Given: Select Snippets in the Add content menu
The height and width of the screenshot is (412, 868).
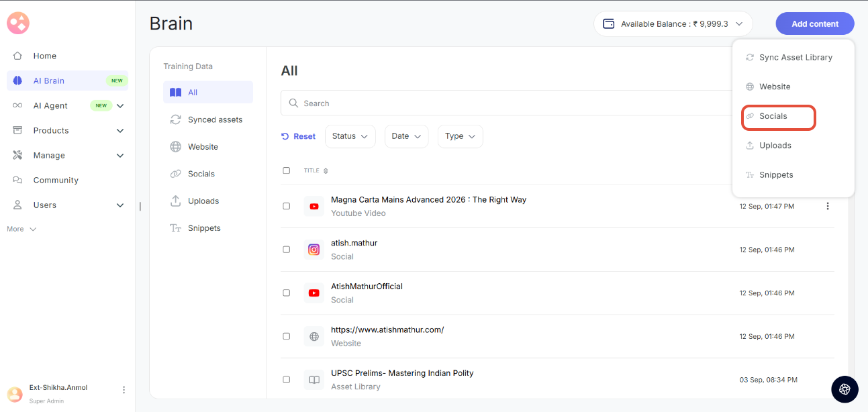Looking at the screenshot, I should click(775, 175).
